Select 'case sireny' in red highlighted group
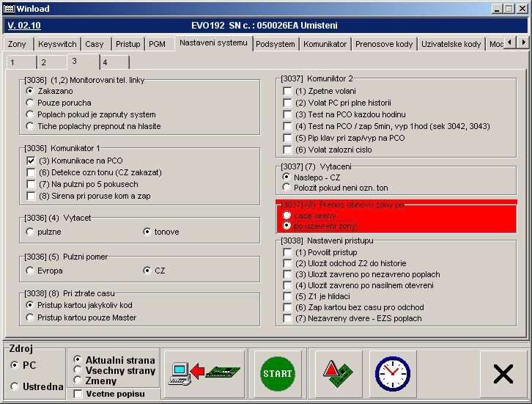Image resolution: width=532 pixels, height=404 pixels. (x=287, y=216)
